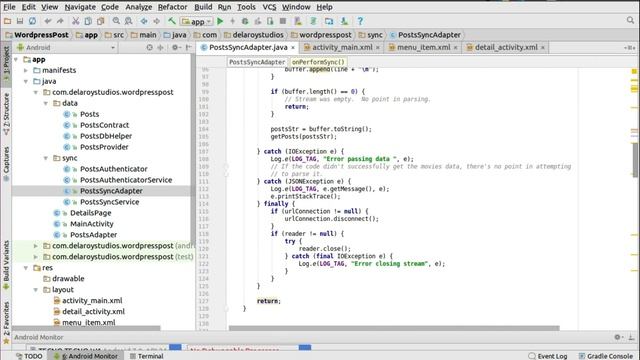This screenshot has height=360, width=640.
Task: Click the Synchronize toolbar icon
Action: click(32, 21)
